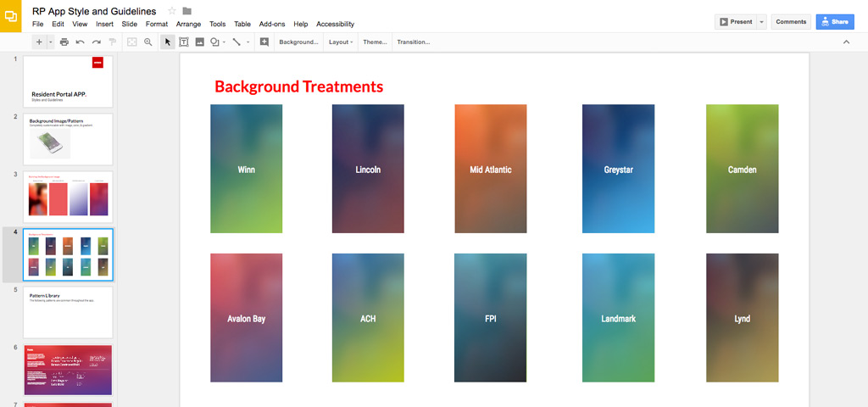Select slide 1 Resident Portal APP thumbnail
Viewport: 868px width, 407px height.
click(68, 81)
